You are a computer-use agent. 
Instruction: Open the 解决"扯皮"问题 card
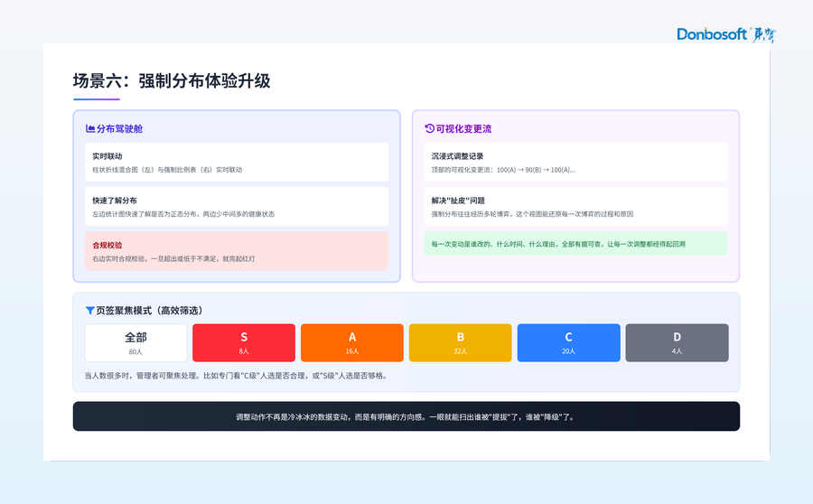coord(575,206)
